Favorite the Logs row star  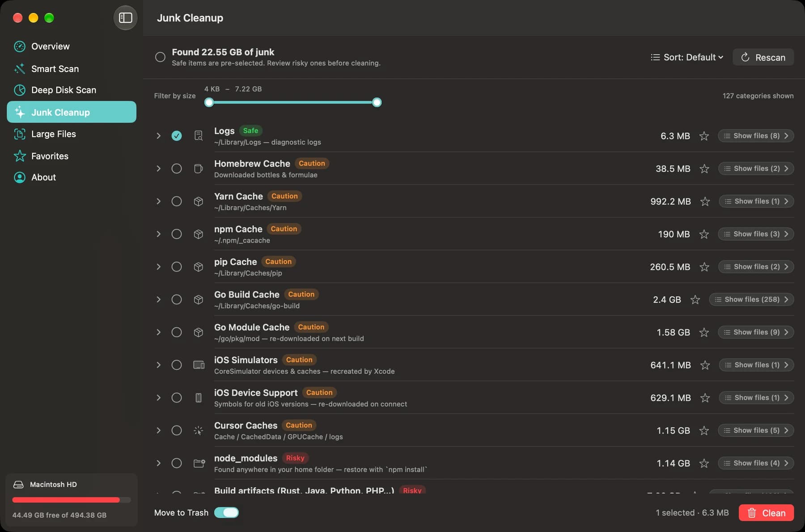(704, 136)
